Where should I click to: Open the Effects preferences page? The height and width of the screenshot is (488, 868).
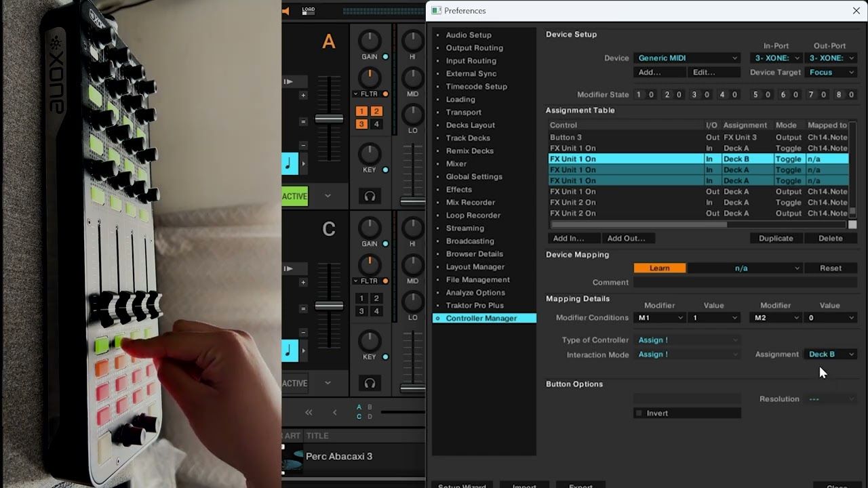click(459, 190)
